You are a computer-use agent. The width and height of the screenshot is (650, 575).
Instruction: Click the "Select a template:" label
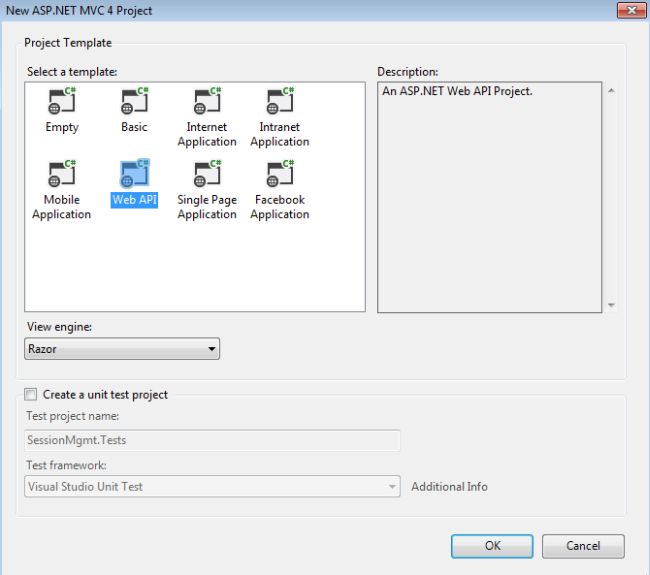pos(72,72)
